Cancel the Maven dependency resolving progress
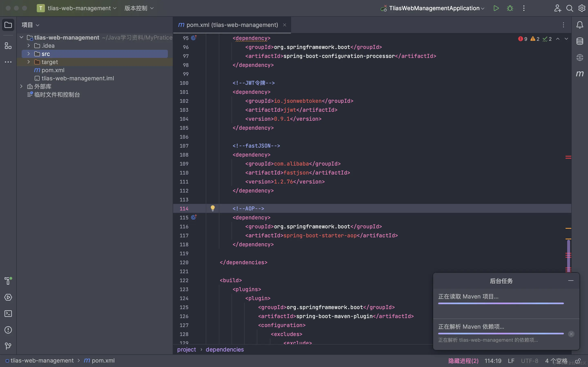This screenshot has width=588, height=367. 571,334
